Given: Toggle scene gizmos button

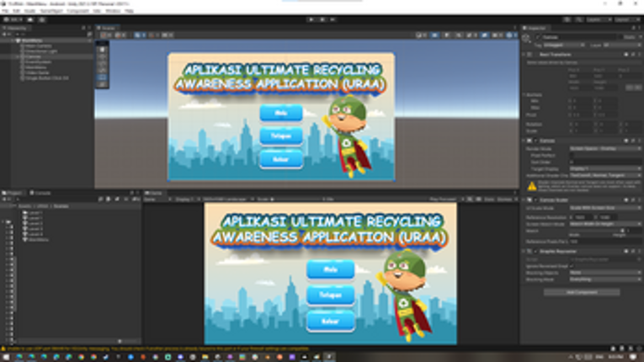Looking at the screenshot, I should pyautogui.click(x=509, y=35).
